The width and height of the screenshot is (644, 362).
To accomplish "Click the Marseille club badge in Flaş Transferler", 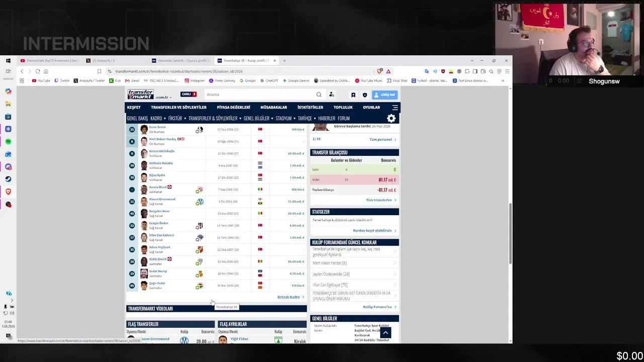I will pyautogui.click(x=184, y=340).
